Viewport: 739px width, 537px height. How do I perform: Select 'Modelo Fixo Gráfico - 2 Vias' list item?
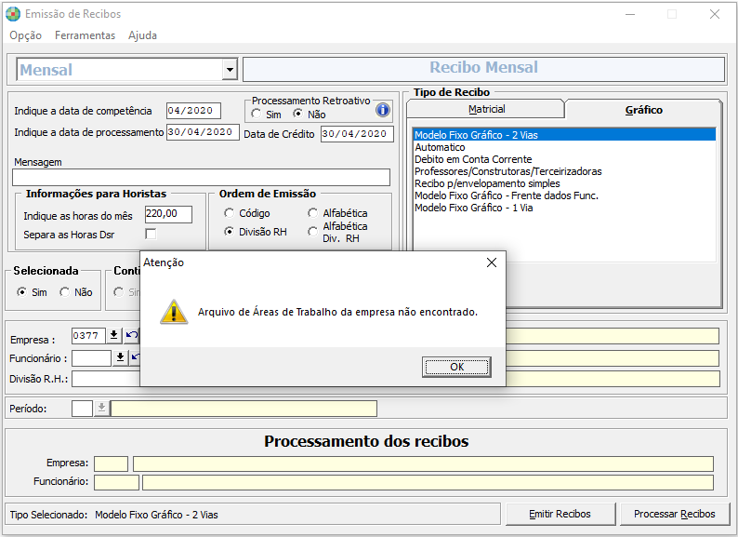click(564, 135)
